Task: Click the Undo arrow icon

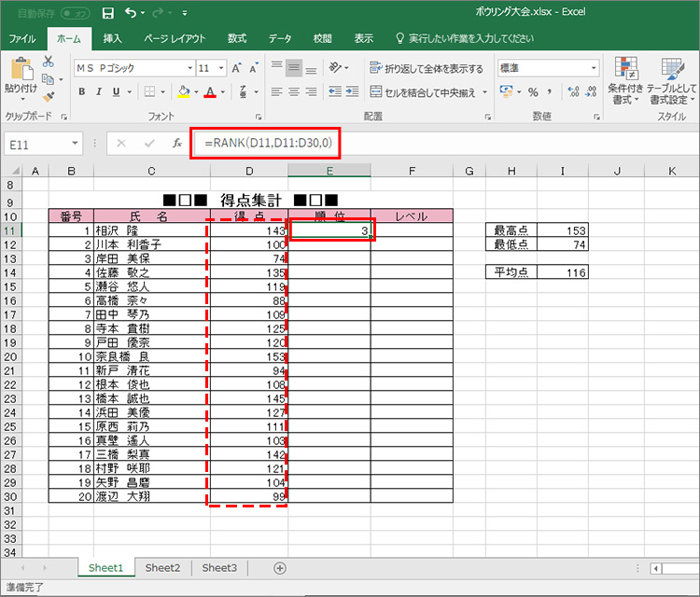Action: click(x=131, y=13)
